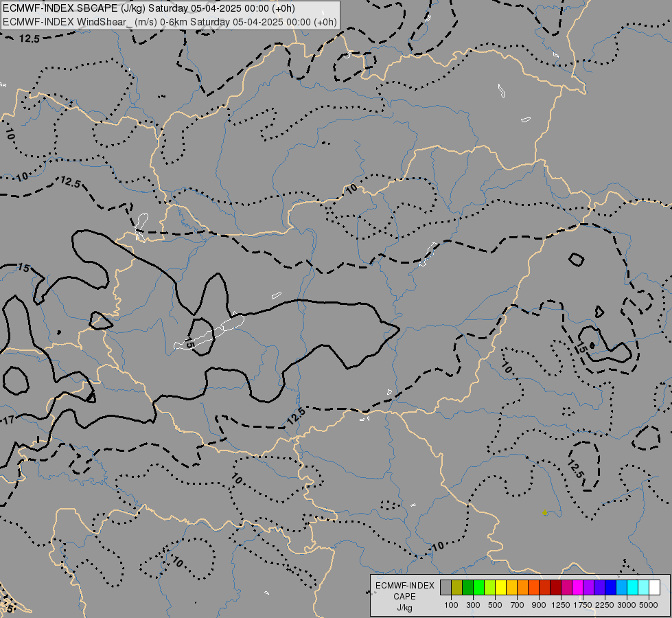Select the olive swatch in the CAPE legend

tap(457, 588)
